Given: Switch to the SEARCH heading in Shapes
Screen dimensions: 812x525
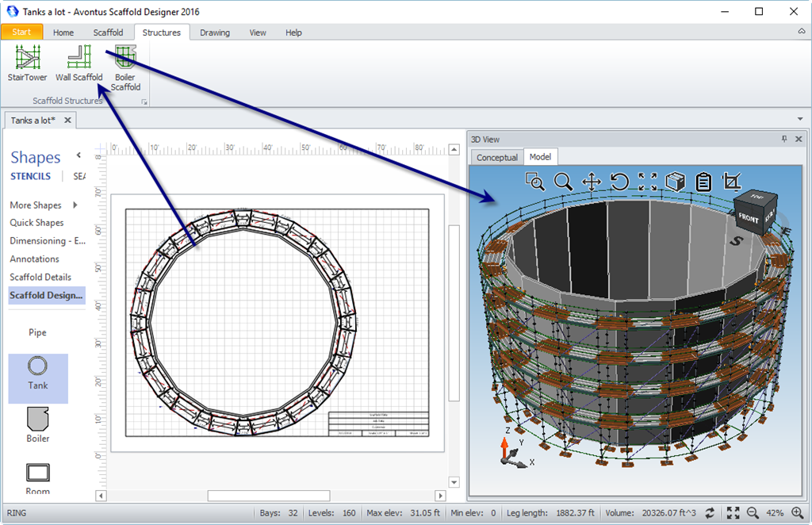Looking at the screenshot, I should 79,176.
